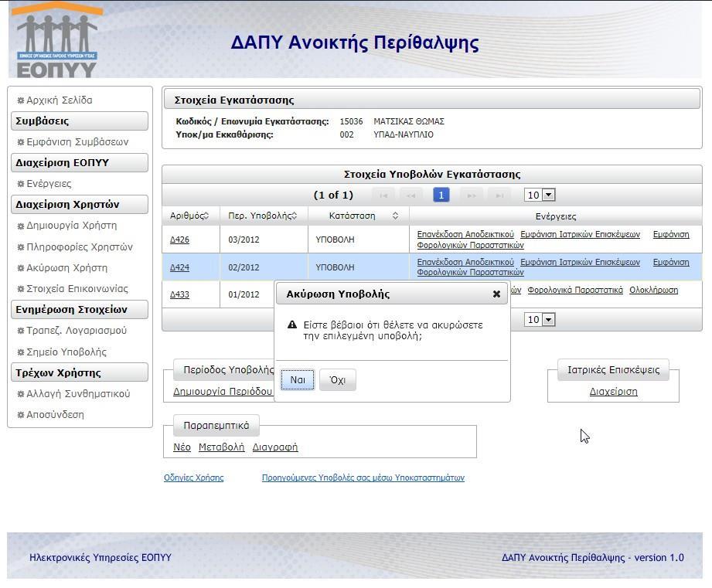The width and height of the screenshot is (712, 588).
Task: Open submission Δ426 link
Action: (x=179, y=240)
